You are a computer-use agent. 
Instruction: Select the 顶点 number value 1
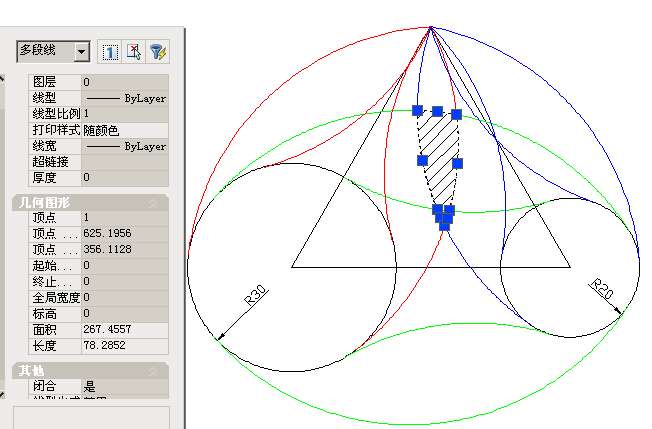(125, 217)
